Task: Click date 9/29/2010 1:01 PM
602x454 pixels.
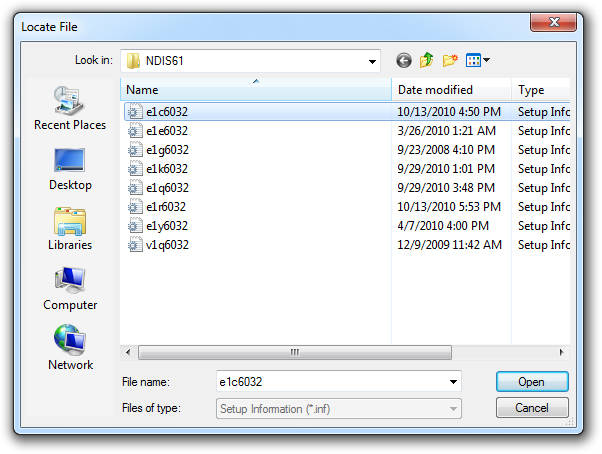Action: (x=446, y=169)
